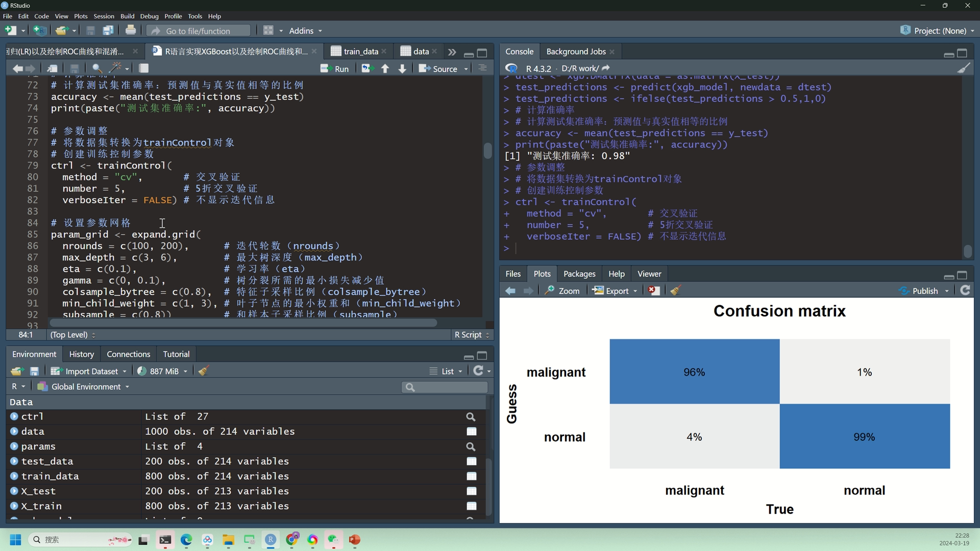This screenshot has width=980, height=551.
Task: Click Source button to run script
Action: tap(439, 68)
